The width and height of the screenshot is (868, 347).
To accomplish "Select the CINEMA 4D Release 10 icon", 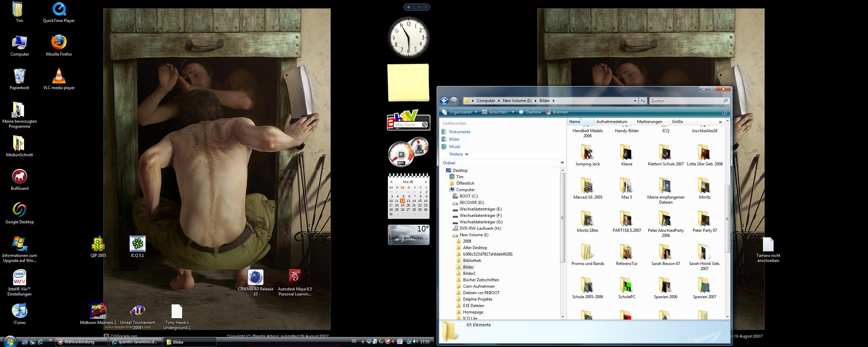I will click(x=255, y=283).
